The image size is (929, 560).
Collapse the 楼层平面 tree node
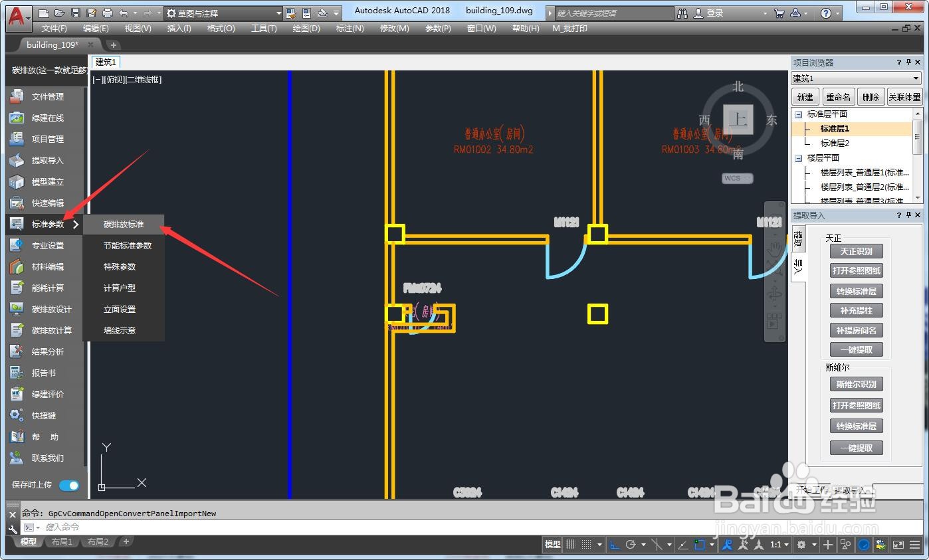click(x=799, y=158)
